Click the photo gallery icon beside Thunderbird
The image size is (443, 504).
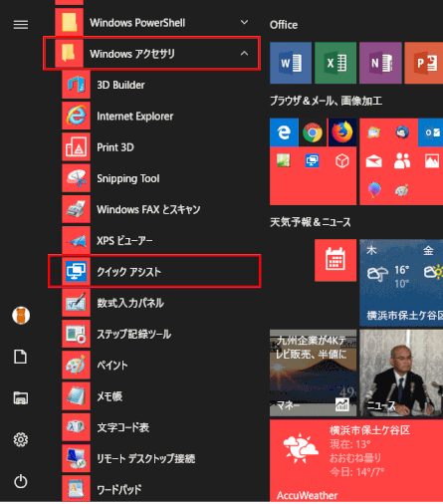pyautogui.click(x=374, y=132)
